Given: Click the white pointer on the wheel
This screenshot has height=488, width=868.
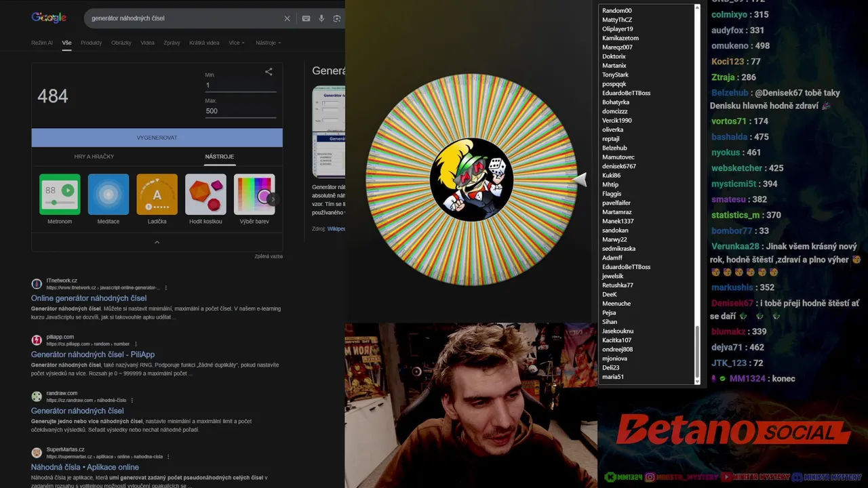Looking at the screenshot, I should coord(580,179).
